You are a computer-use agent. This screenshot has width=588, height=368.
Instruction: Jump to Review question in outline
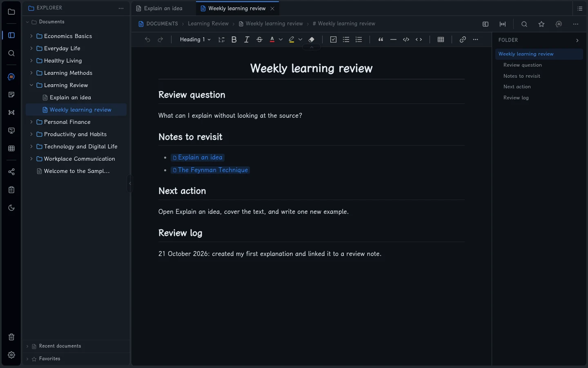click(523, 65)
